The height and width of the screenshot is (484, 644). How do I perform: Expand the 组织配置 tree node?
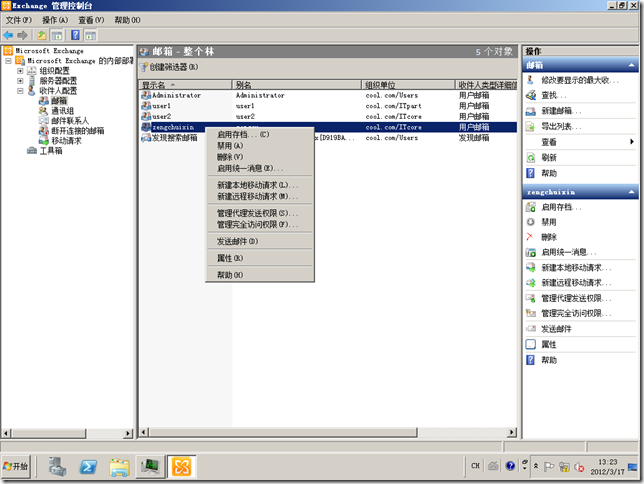pyautogui.click(x=20, y=72)
